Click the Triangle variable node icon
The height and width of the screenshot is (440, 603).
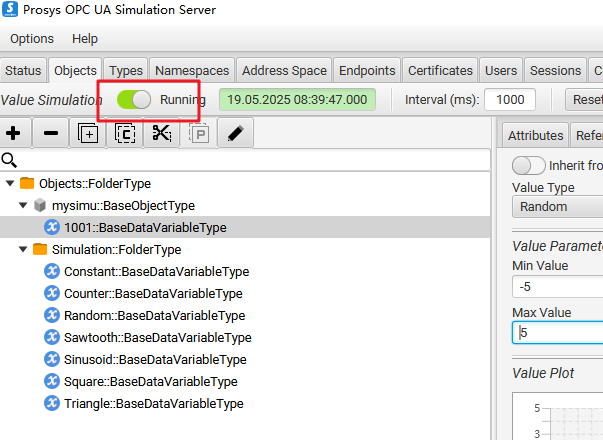pos(52,403)
